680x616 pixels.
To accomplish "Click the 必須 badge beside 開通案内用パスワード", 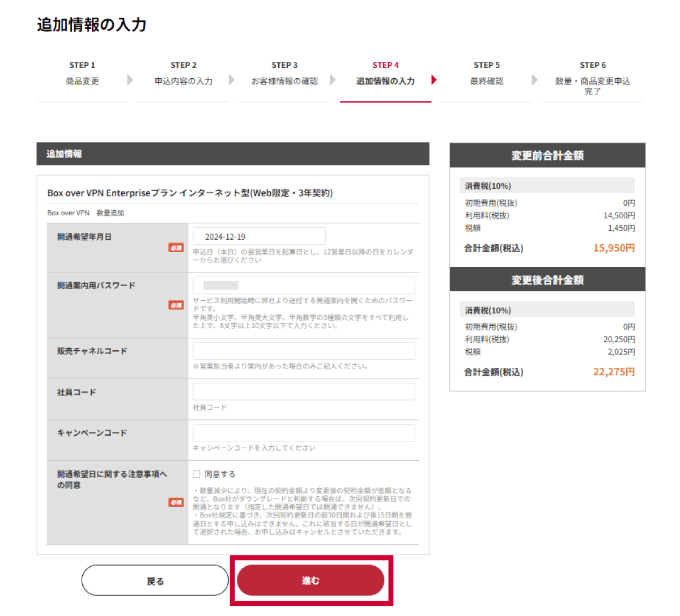I will click(x=176, y=305).
